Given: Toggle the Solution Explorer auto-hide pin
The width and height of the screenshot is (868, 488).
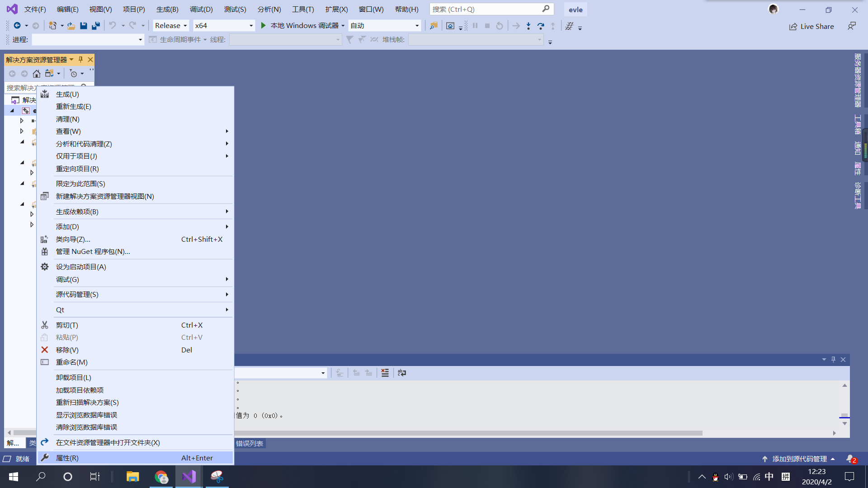Looking at the screenshot, I should [80, 60].
